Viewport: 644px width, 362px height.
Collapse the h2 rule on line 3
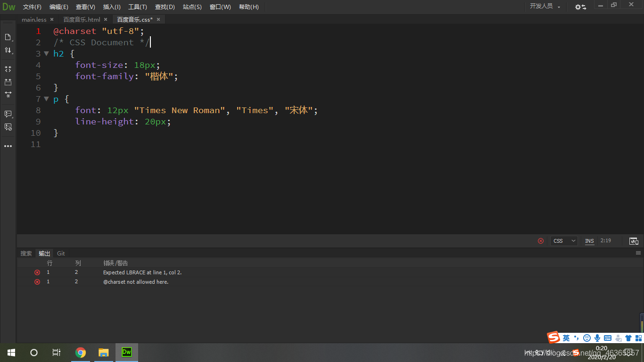click(46, 54)
